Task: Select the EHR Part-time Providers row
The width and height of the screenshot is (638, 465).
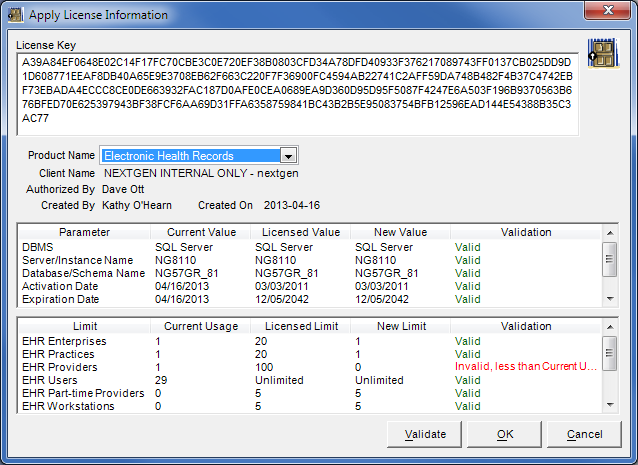Action: tap(309, 393)
